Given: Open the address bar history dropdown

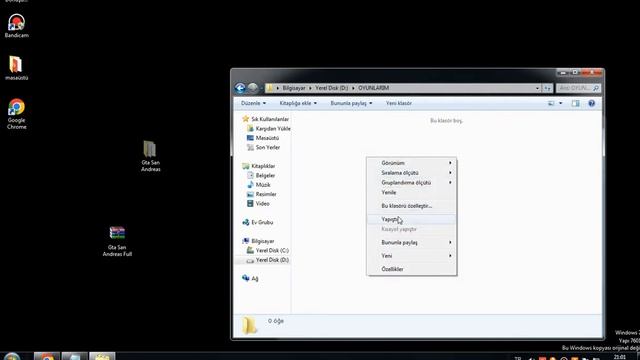Looking at the screenshot, I should tap(537, 88).
